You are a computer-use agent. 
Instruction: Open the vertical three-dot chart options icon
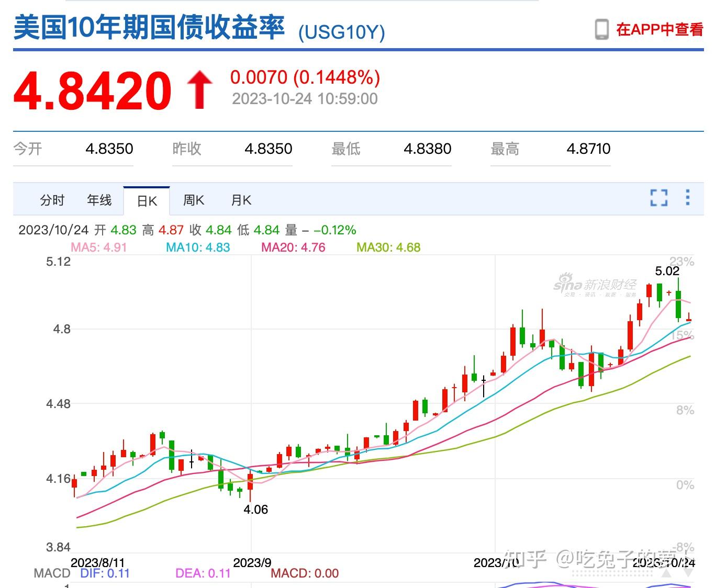(687, 198)
